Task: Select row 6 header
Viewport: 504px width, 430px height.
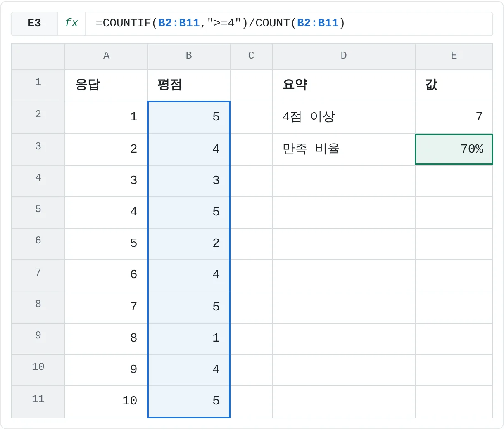Action: (x=38, y=244)
